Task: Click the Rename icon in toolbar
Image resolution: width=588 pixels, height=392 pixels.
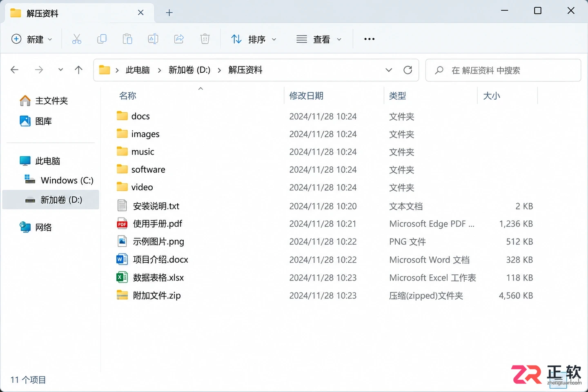Action: (153, 39)
